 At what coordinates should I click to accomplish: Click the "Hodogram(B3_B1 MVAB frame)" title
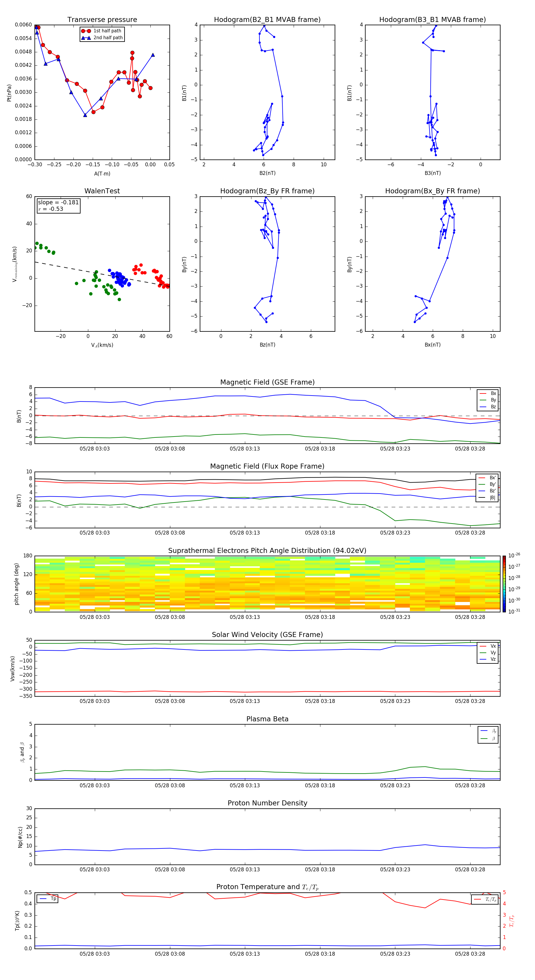pyautogui.click(x=432, y=20)
